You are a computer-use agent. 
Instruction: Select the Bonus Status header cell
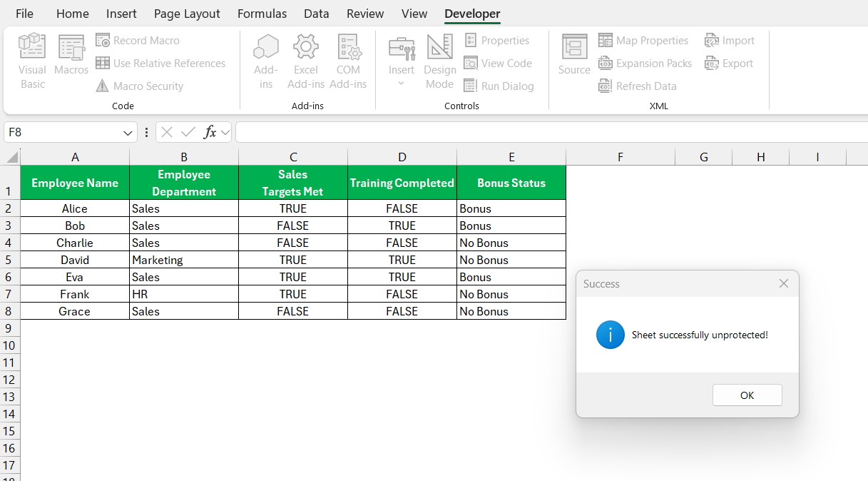coord(511,183)
